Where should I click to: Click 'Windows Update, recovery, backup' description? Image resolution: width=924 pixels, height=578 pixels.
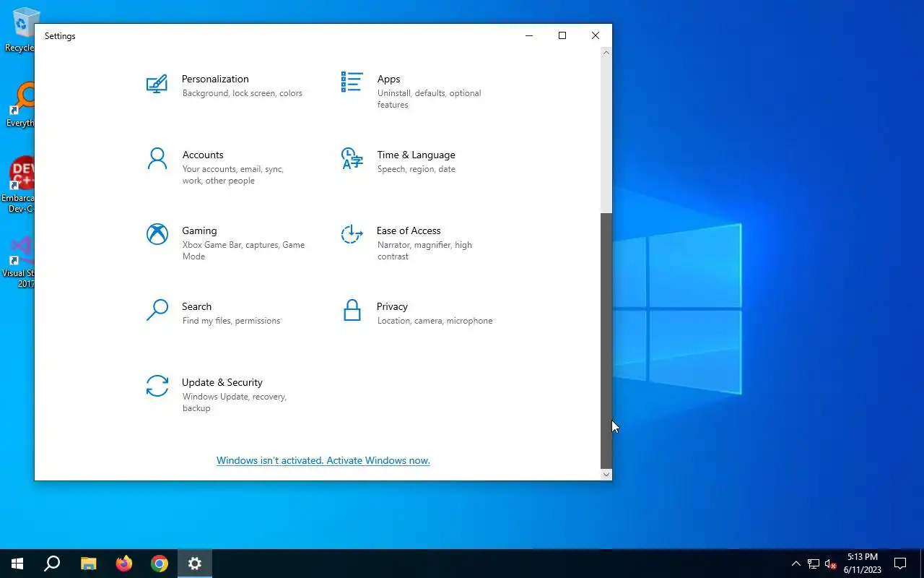(235, 402)
